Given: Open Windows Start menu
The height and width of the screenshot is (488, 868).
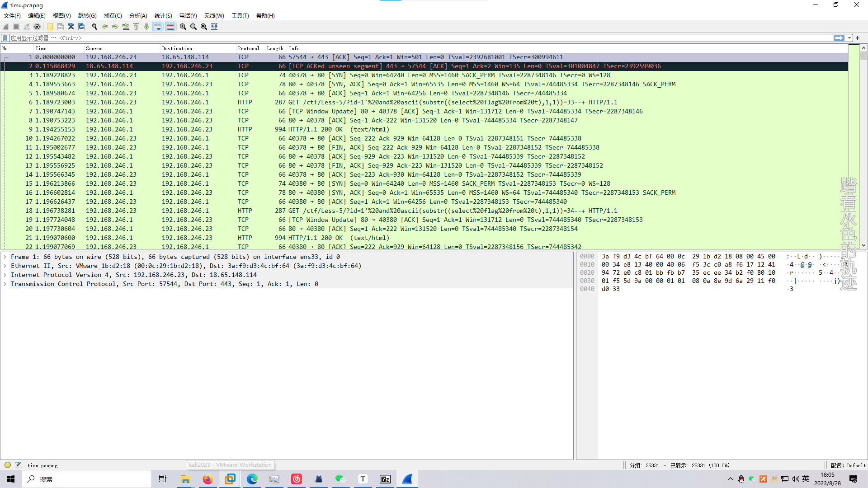Looking at the screenshot, I should (x=11, y=479).
